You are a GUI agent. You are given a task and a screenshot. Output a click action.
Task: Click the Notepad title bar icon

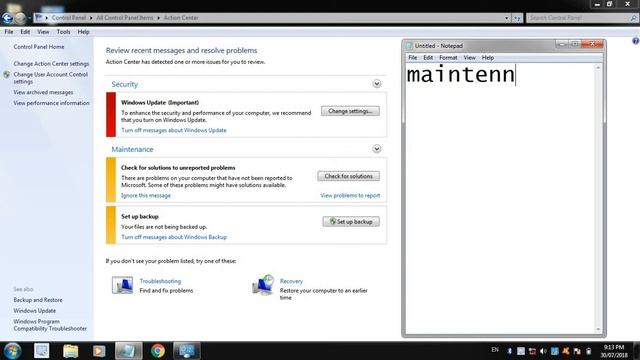click(x=409, y=46)
